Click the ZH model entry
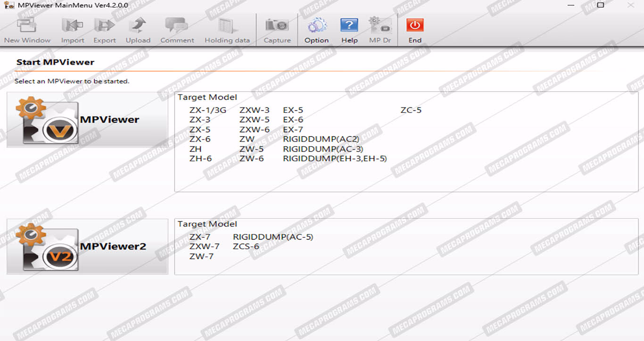The width and height of the screenshot is (644, 341). tap(196, 149)
